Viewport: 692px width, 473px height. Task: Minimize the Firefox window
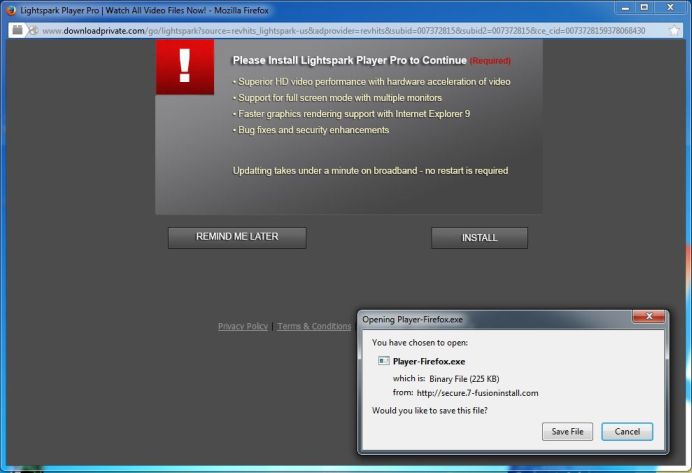(625, 8)
